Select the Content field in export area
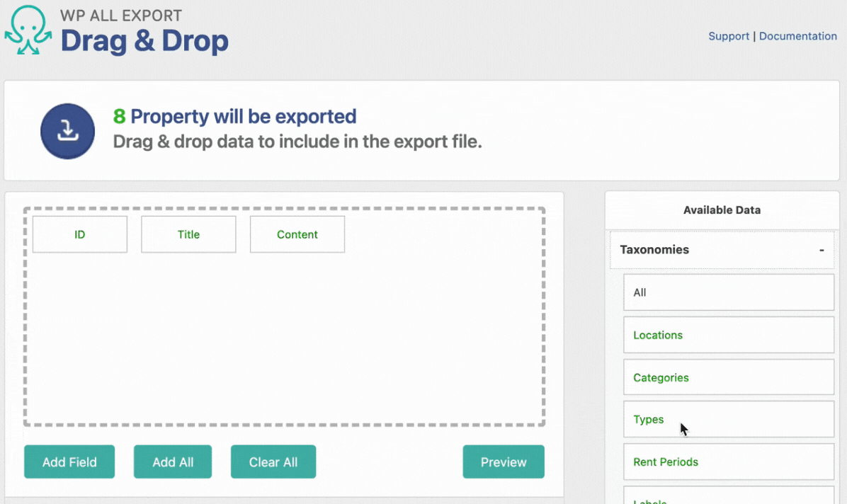 [x=297, y=234]
